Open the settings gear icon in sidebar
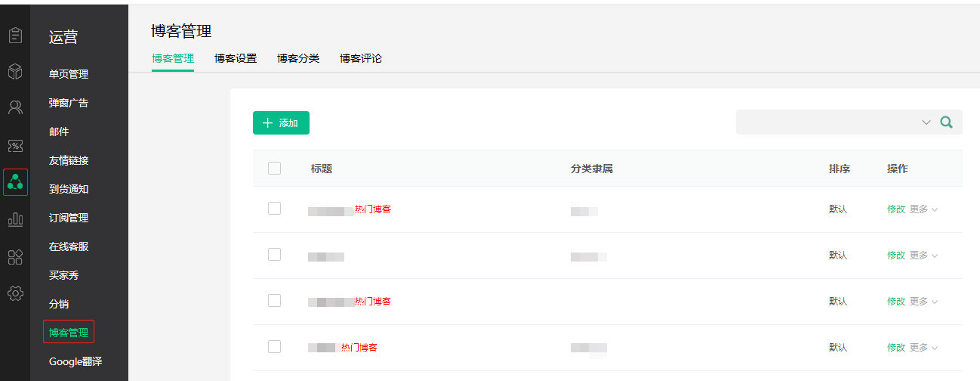 15,293
